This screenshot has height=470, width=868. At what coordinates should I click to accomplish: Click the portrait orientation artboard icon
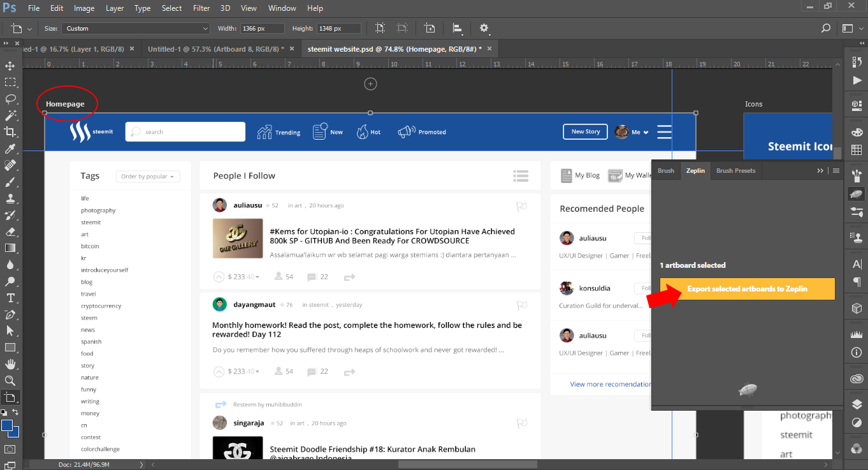pos(380,28)
